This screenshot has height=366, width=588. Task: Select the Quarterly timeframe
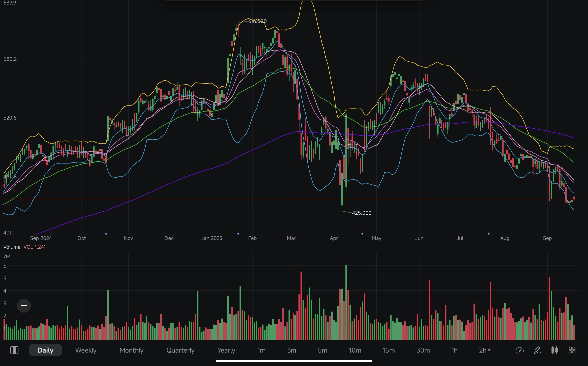(x=180, y=350)
